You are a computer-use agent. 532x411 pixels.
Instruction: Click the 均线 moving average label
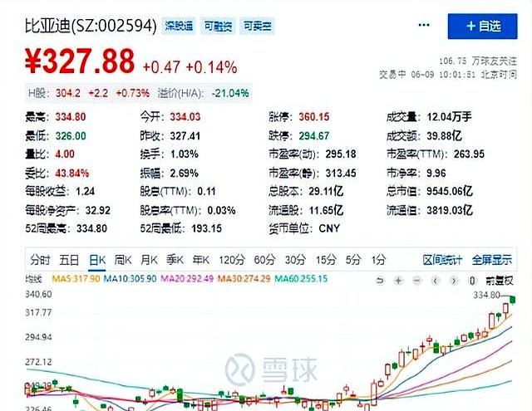click(33, 279)
